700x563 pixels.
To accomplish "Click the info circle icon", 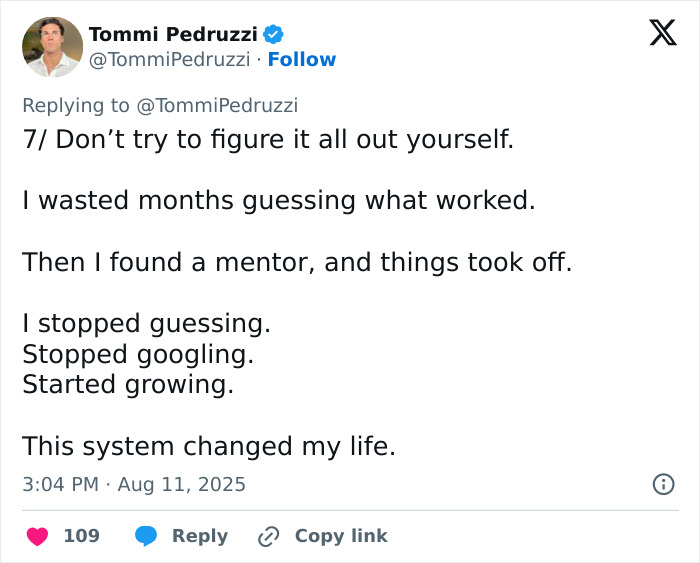I will (x=662, y=484).
